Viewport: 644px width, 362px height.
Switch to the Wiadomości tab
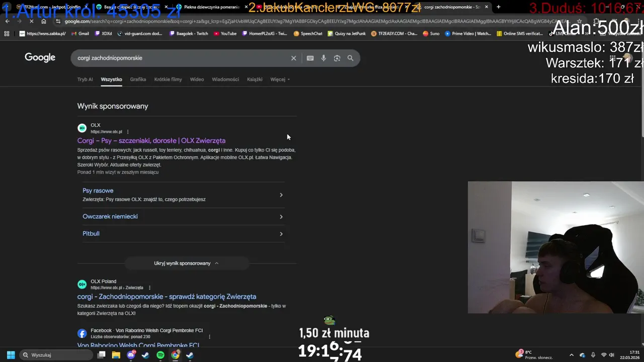click(x=225, y=79)
